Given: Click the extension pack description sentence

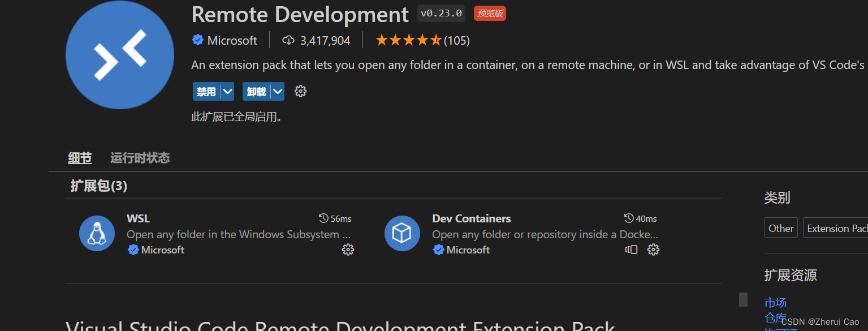Looking at the screenshot, I should coord(528,65).
